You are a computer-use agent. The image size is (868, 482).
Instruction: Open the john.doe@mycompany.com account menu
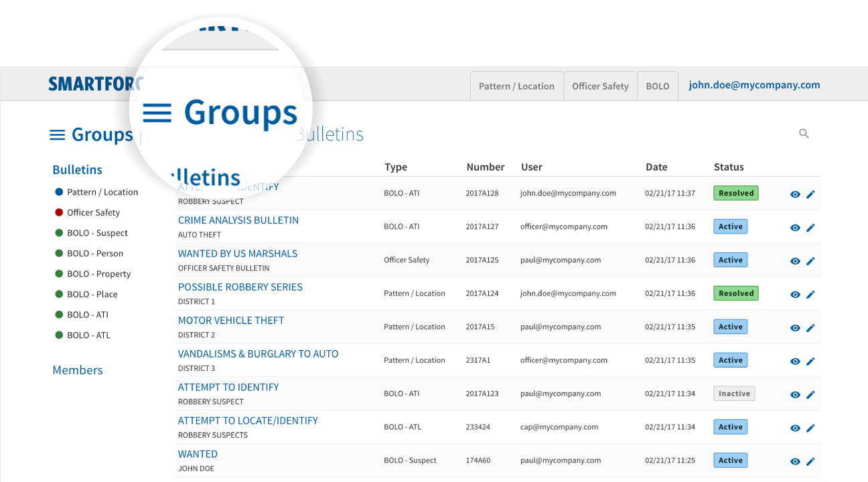pos(754,85)
